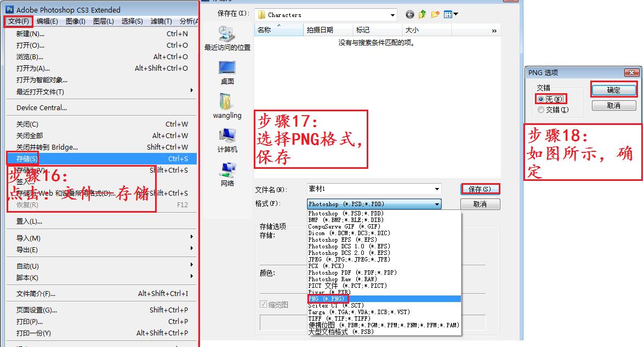Select the Network (网络) shortcut icon

point(227,174)
